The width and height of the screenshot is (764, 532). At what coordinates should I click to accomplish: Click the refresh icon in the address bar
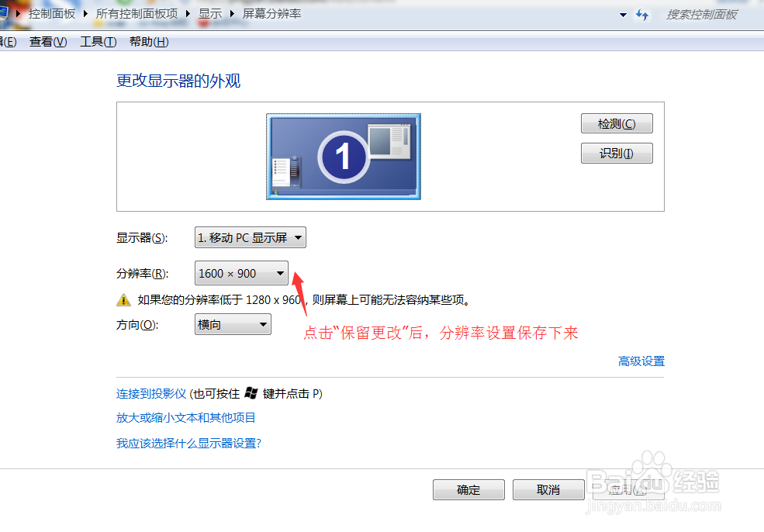pos(642,14)
